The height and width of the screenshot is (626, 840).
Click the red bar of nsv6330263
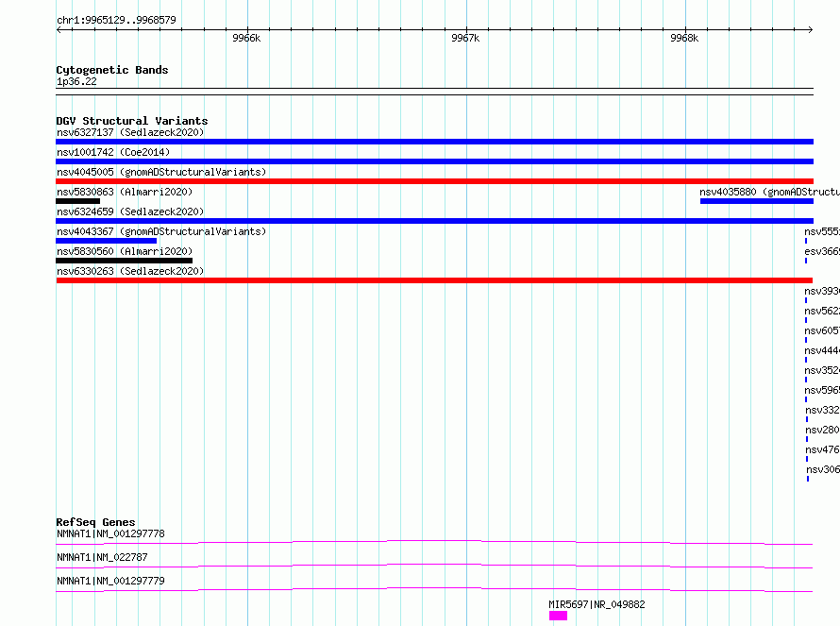coord(434,280)
